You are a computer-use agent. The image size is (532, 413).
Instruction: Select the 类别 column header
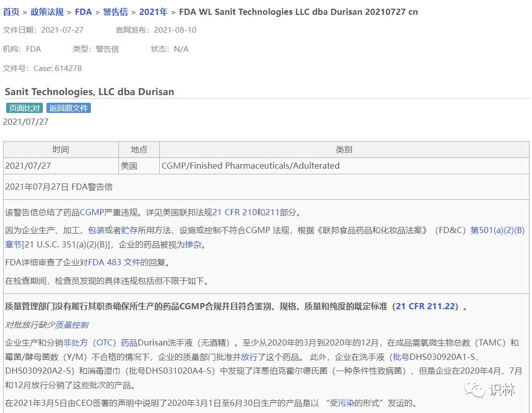(x=344, y=149)
